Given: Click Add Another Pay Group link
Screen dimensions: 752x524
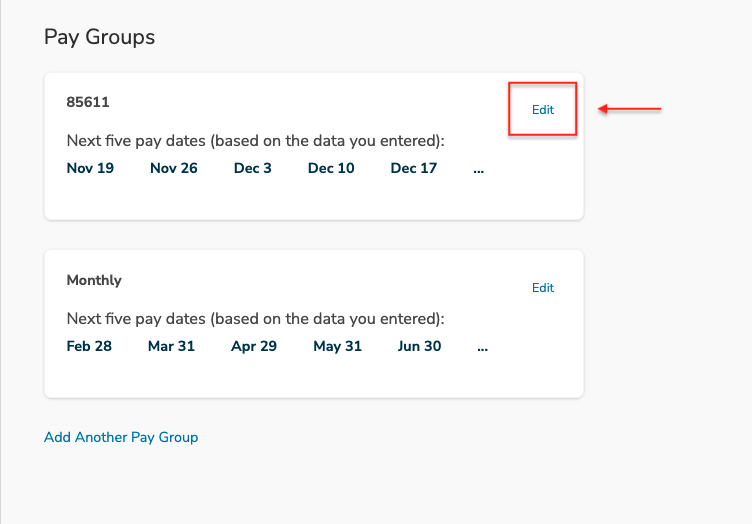Looking at the screenshot, I should pos(121,437).
